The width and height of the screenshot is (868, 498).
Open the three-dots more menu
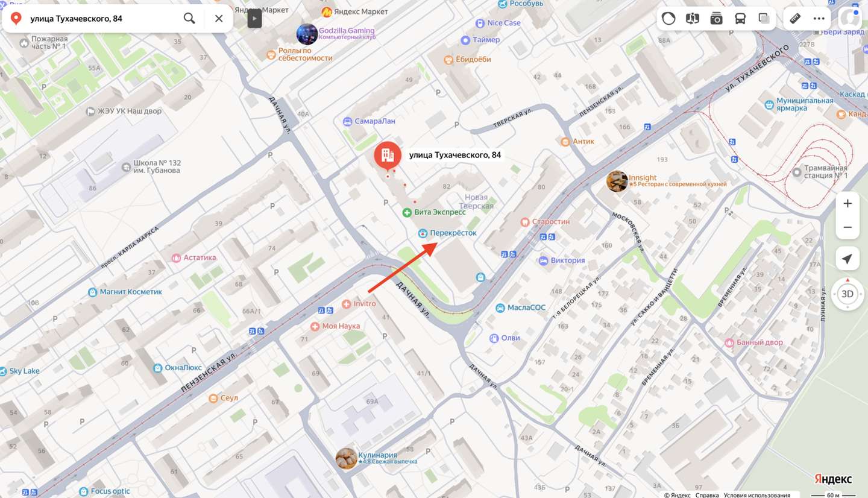819,18
